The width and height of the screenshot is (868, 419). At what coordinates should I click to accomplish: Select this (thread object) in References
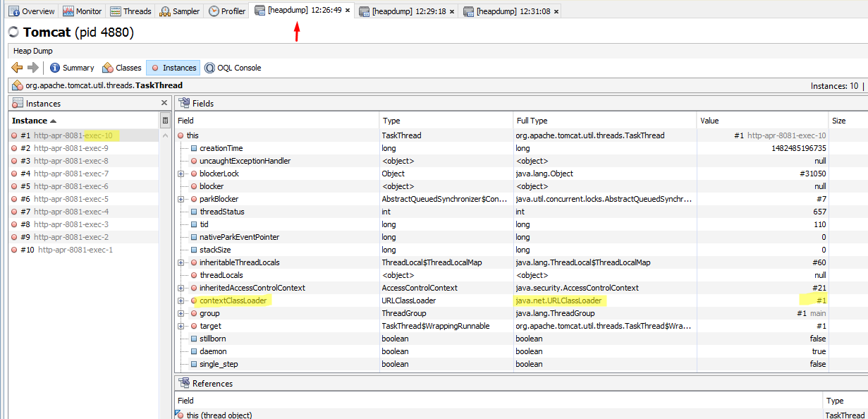coord(219,415)
